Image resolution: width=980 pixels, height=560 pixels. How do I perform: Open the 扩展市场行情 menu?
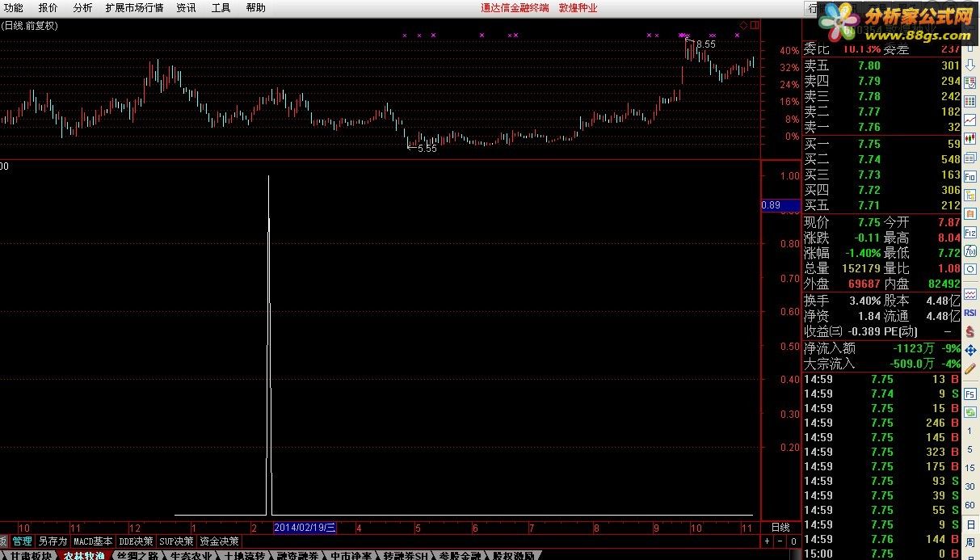134,7
